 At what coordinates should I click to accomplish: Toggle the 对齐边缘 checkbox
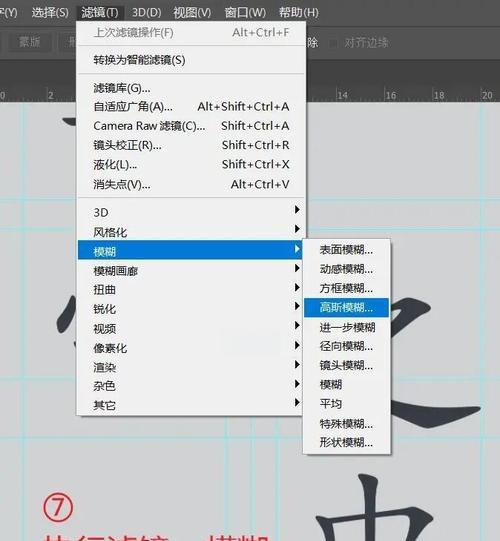[x=334, y=43]
